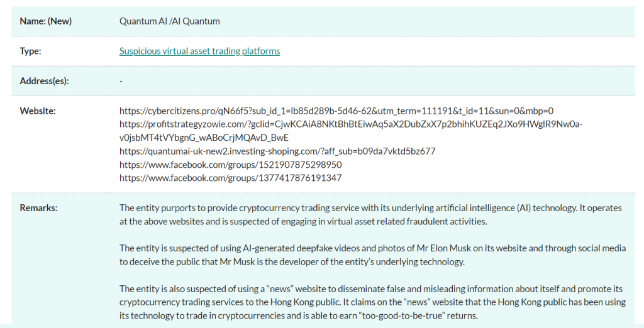This screenshot has height=328, width=644.
Task: Click the remarks paragraph about the "news" website
Action: [371, 302]
